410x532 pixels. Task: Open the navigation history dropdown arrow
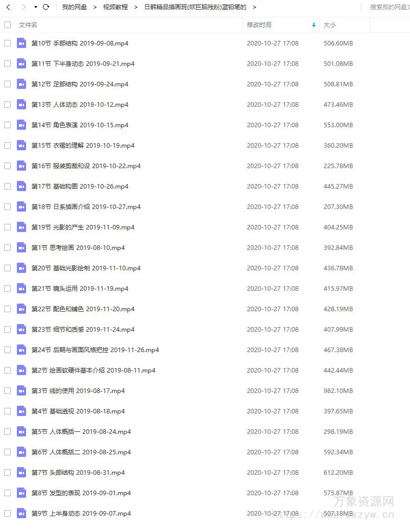click(x=35, y=7)
